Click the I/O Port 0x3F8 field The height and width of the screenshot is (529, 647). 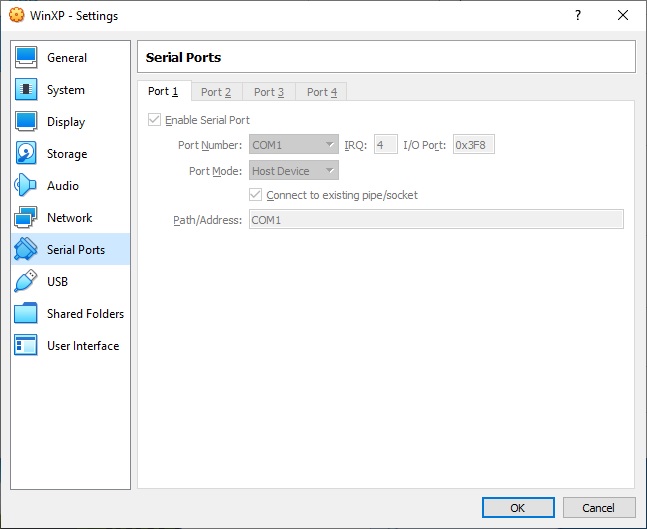coord(474,144)
